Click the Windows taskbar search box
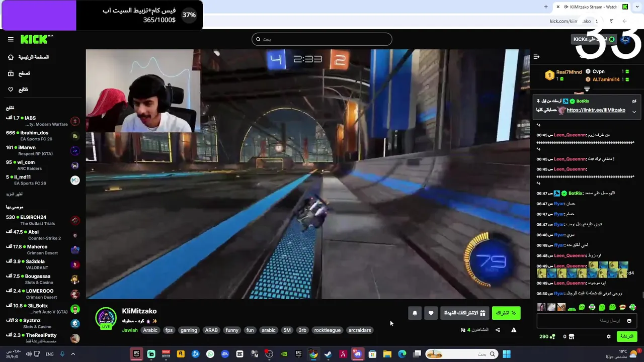The width and height of the screenshot is (644, 362). (462, 354)
